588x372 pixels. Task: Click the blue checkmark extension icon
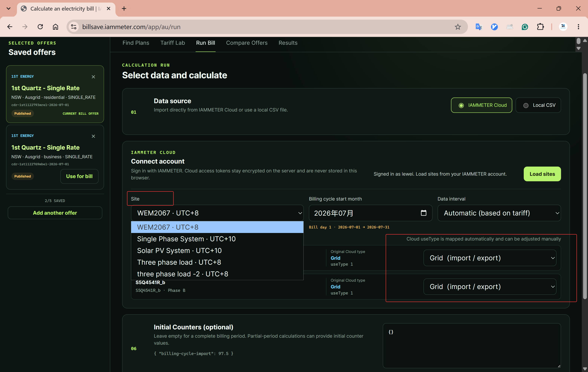pos(494,27)
